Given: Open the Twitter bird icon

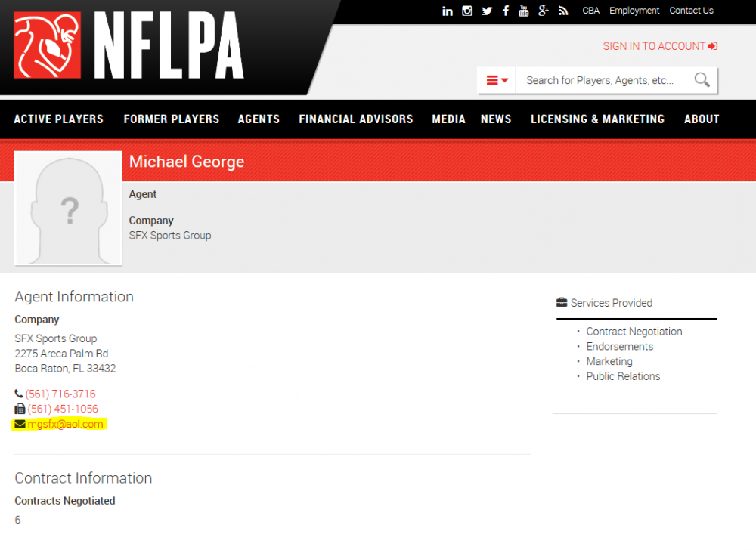Looking at the screenshot, I should tap(487, 11).
